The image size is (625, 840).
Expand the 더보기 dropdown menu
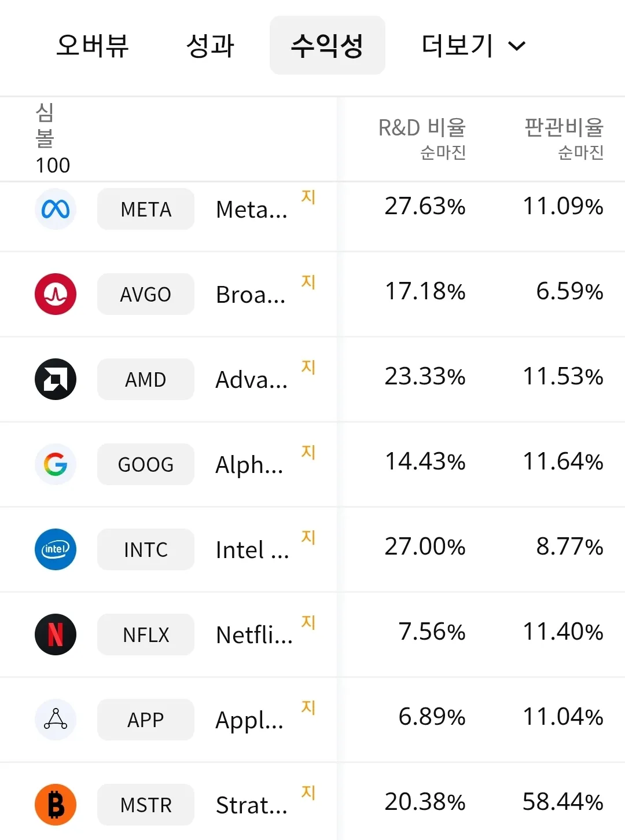coord(473,45)
